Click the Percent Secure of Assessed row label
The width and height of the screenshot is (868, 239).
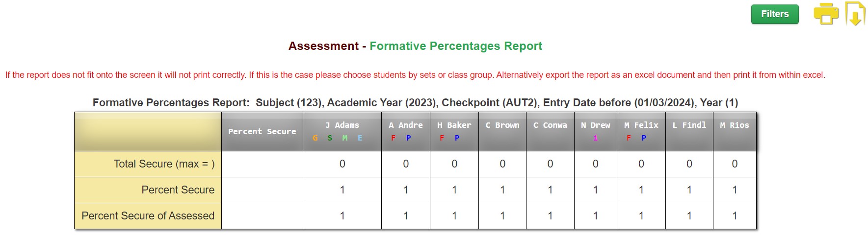pos(148,216)
